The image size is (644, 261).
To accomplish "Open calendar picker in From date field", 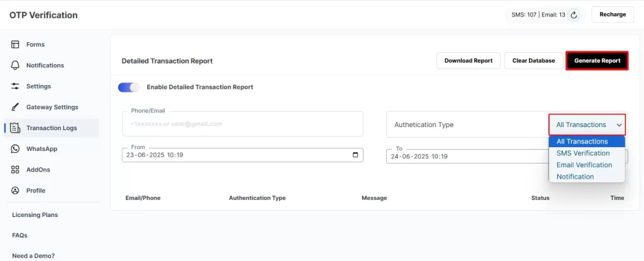I will point(355,155).
